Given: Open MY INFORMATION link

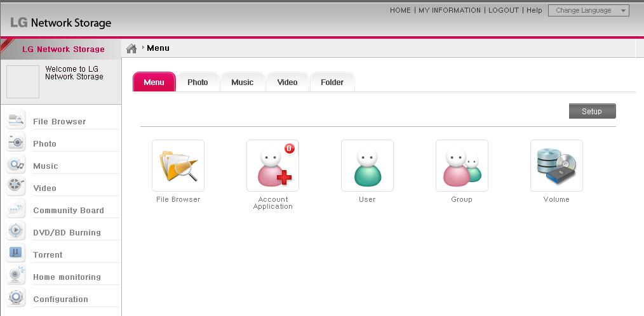Looking at the screenshot, I should click(449, 10).
